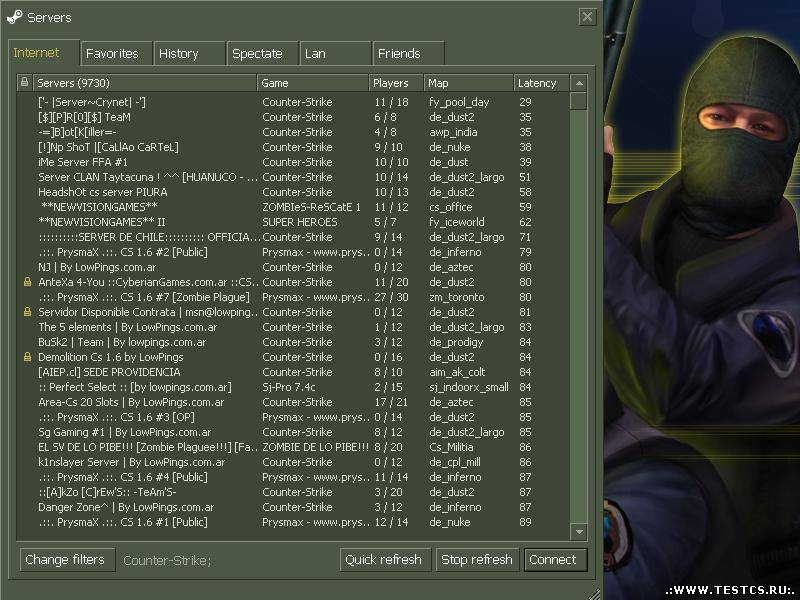The width and height of the screenshot is (800, 600).
Task: Sort by Map column header
Action: (x=468, y=83)
